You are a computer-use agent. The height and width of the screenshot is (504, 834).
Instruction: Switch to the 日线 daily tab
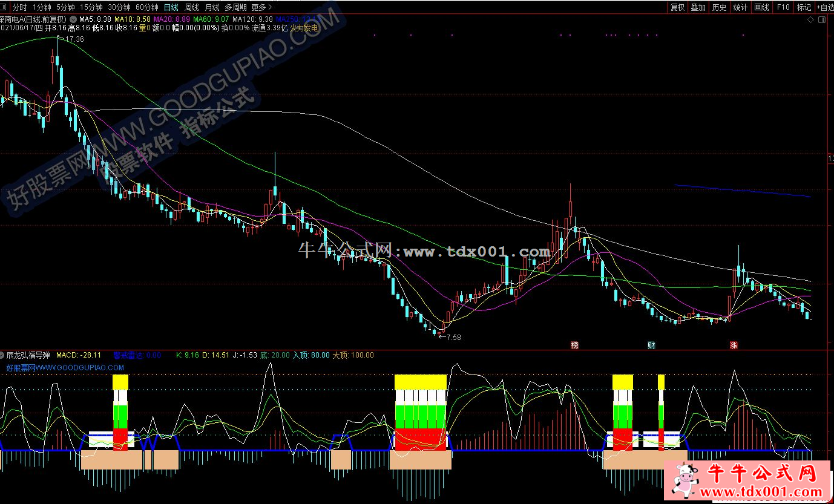pos(171,7)
